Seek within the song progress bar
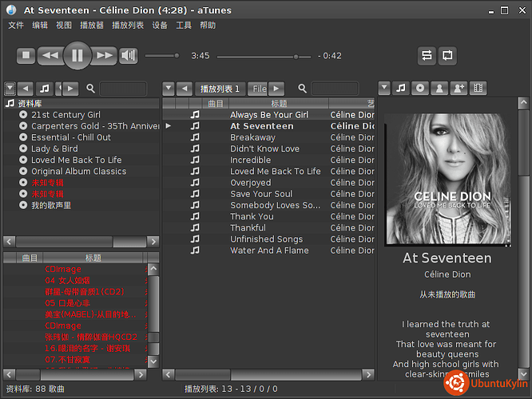Image resolution: width=532 pixels, height=399 pixels. click(x=264, y=57)
